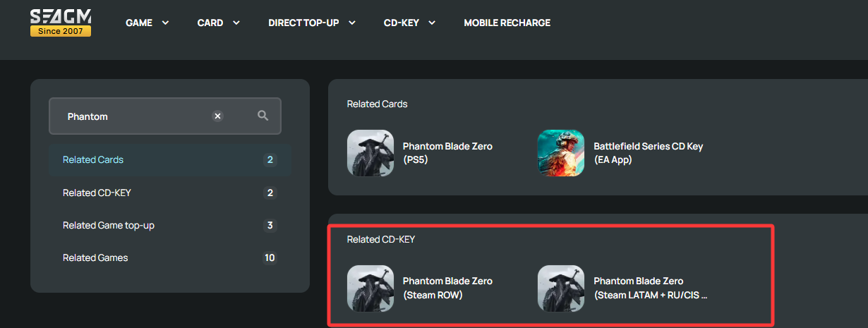Open Phantom Blade Zero PS5 thumbnail
The width and height of the screenshot is (868, 328).
pyautogui.click(x=370, y=152)
